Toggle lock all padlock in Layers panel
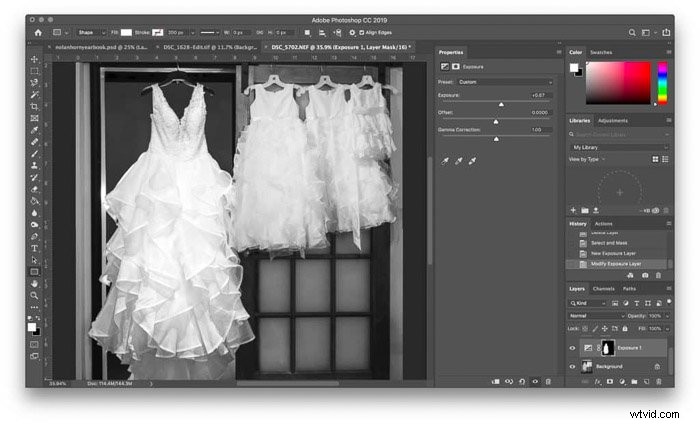700x424 pixels. (x=625, y=329)
